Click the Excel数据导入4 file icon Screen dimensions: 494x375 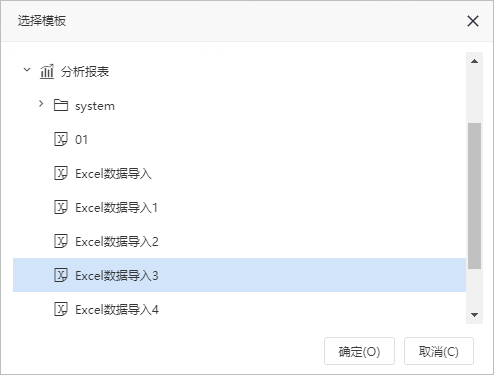coord(61,309)
